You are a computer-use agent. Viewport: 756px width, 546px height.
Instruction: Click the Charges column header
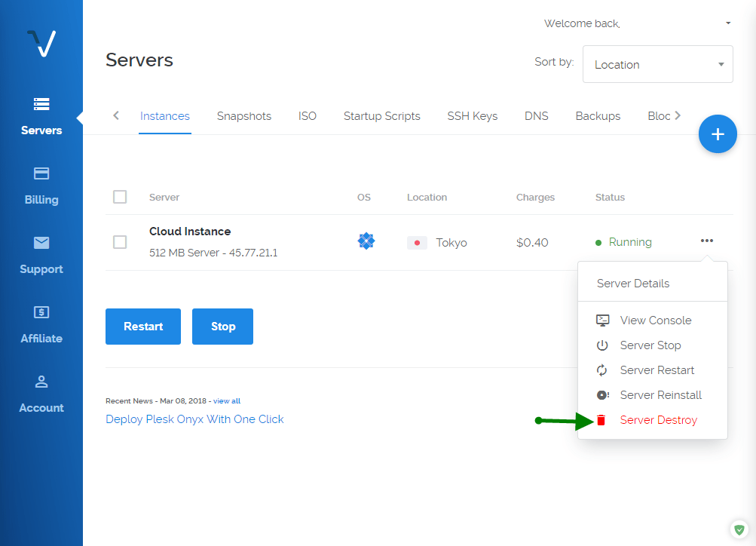(536, 198)
